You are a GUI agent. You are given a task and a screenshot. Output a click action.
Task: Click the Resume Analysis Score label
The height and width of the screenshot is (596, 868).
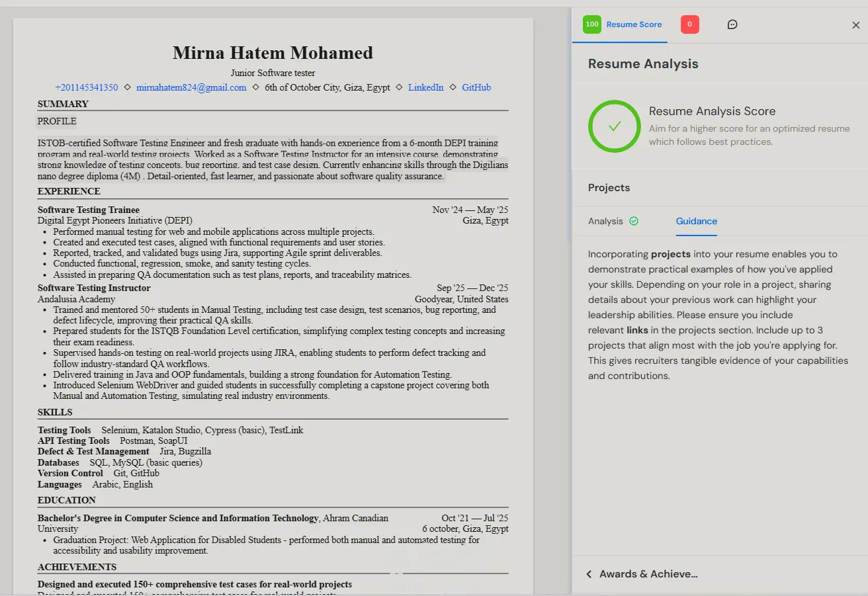(x=712, y=111)
